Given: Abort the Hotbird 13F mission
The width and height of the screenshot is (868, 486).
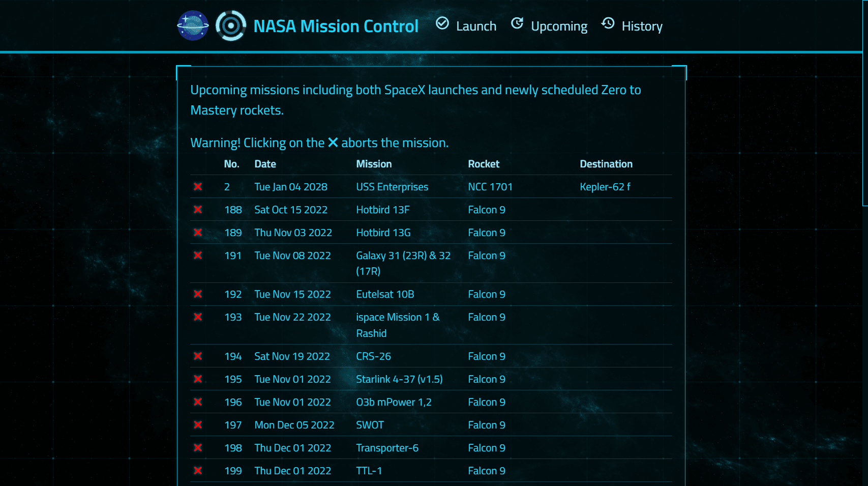Looking at the screenshot, I should (197, 210).
